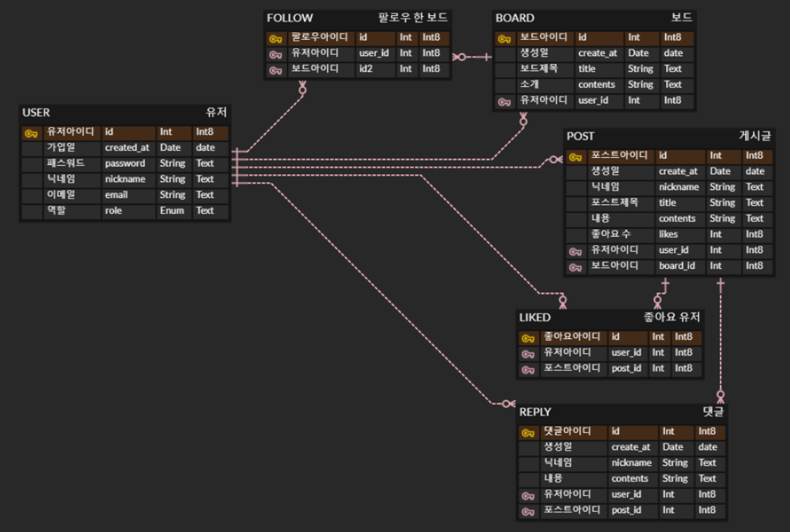Select title column in POST table
Viewport: 790px width, 532px height.
(x=667, y=203)
